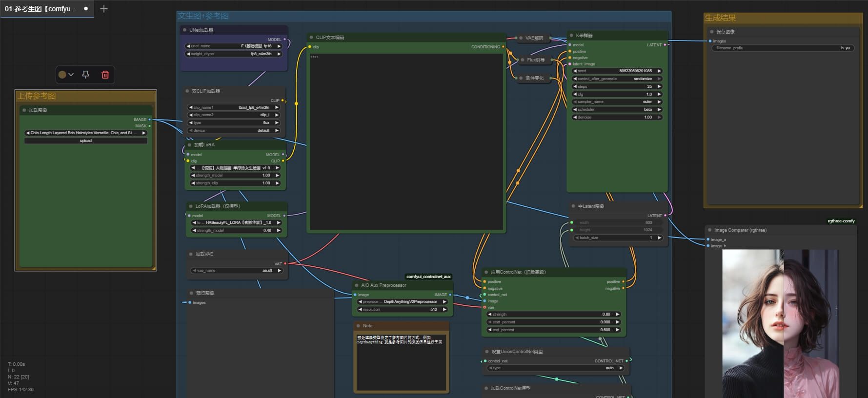The image size is (868, 398).
Task: Click the ControlNet strength value field showing 0.80
Action: pos(553,315)
